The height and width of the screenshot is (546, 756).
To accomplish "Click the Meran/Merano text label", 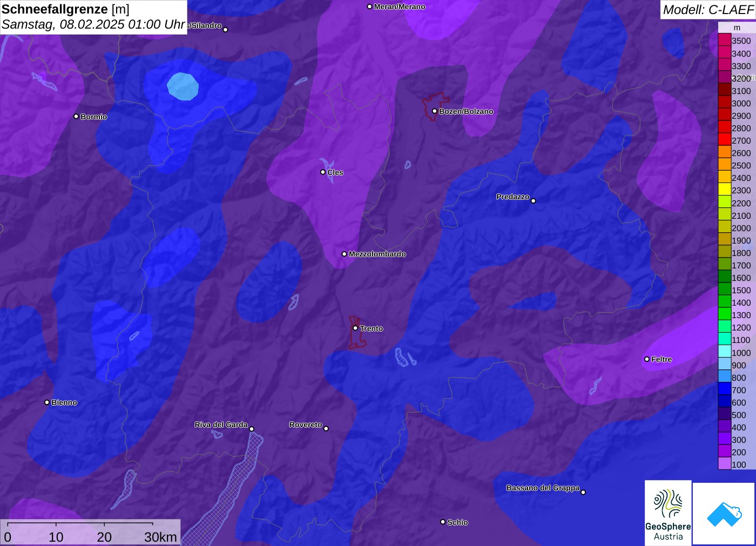I will click(400, 6).
